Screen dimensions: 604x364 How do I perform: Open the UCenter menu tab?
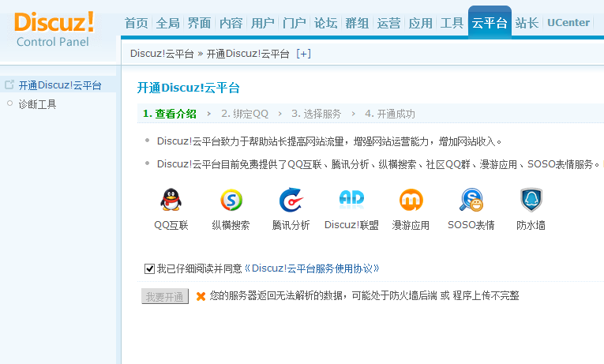pos(568,23)
